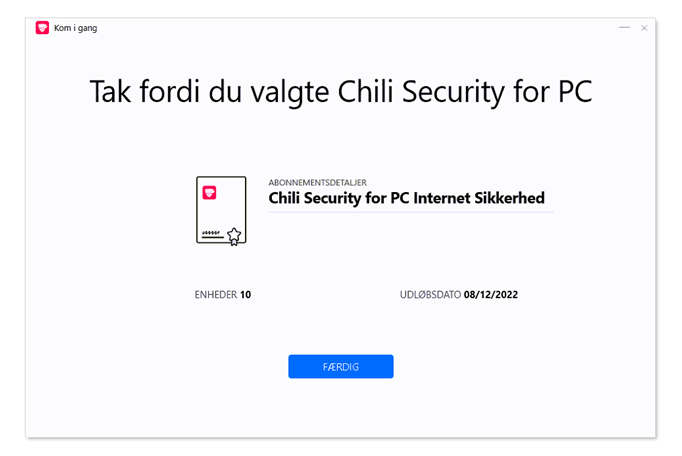Viewport: 682px width, 456px height.
Task: Minimize the Kom i gang window
Action: tap(624, 28)
